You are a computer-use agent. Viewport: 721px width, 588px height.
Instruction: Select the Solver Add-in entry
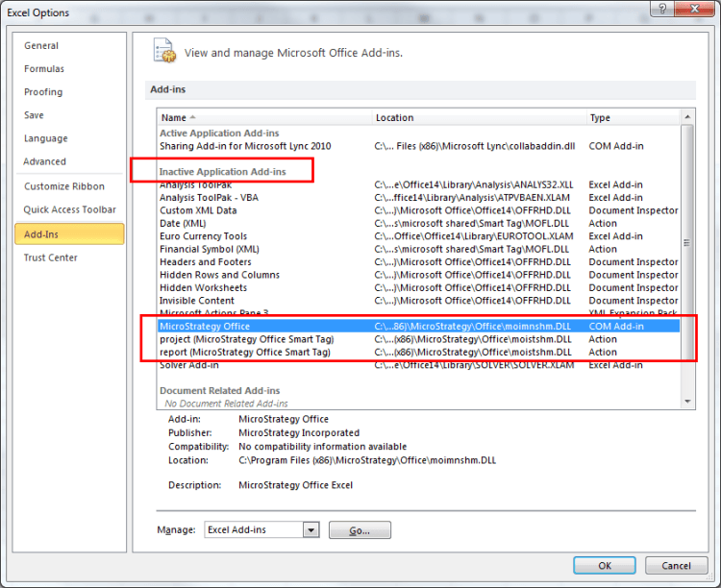[189, 365]
